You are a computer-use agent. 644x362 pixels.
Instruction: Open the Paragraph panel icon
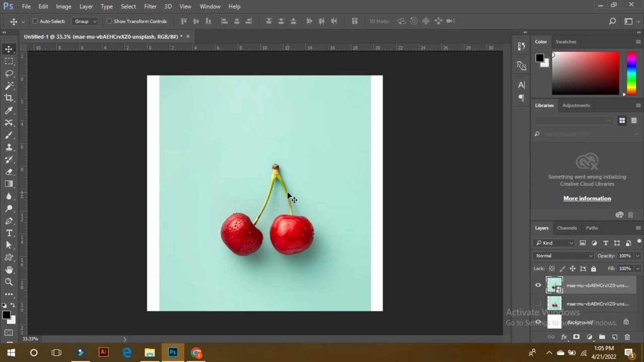coord(521,98)
